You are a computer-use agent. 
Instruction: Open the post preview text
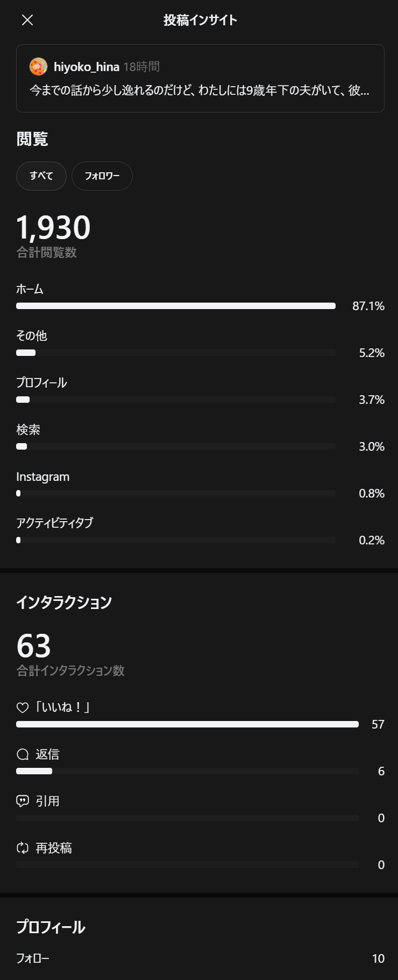(200, 90)
